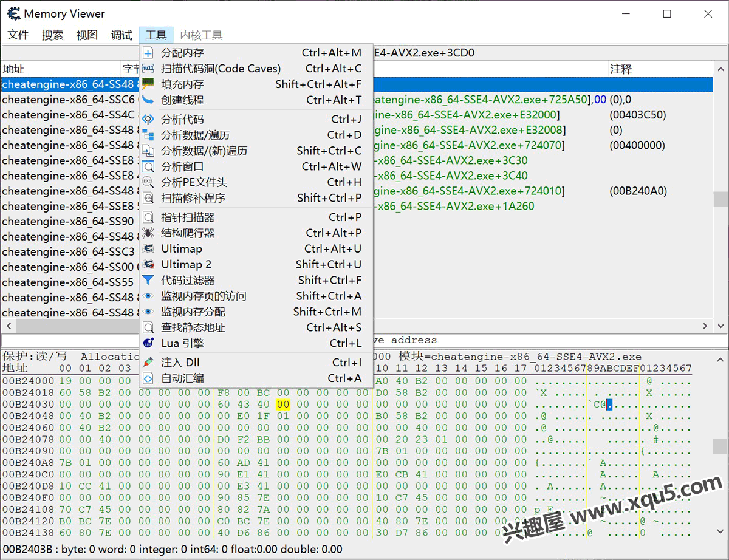The height and width of the screenshot is (560, 729).
Task: Open the 调试 menu
Action: (x=122, y=35)
